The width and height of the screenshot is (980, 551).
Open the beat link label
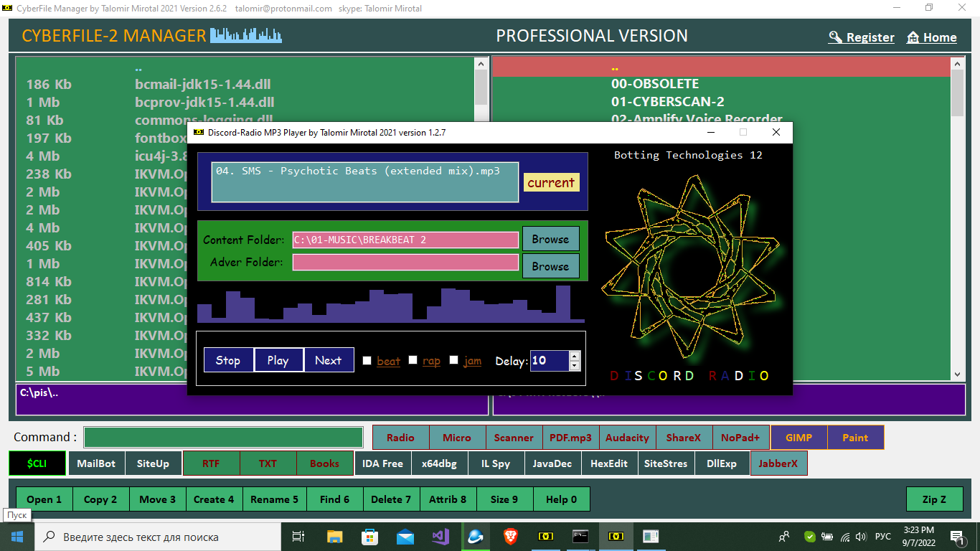tap(389, 361)
